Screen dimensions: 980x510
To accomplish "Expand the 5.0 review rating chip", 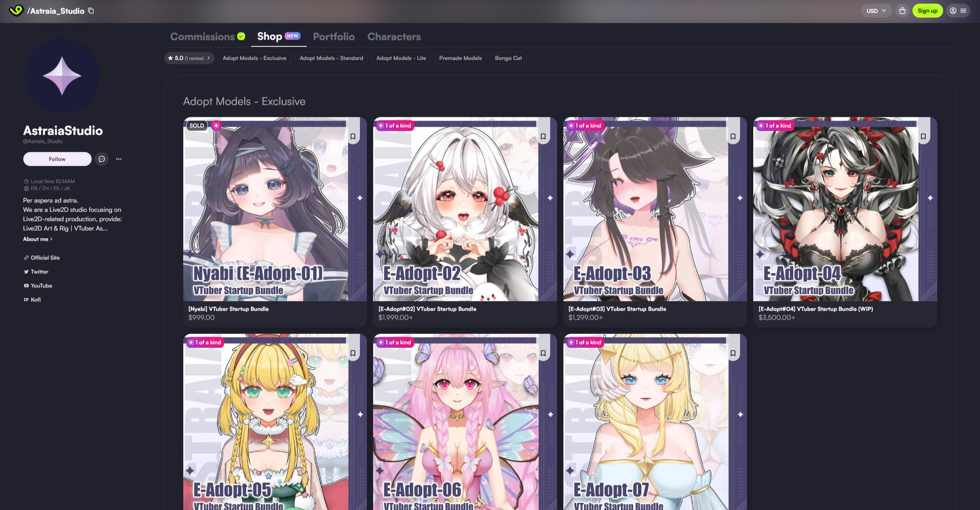I will click(x=189, y=58).
